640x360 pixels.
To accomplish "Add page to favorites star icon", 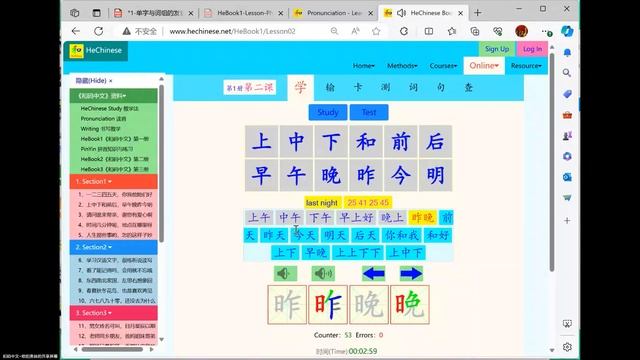I will point(376,31).
